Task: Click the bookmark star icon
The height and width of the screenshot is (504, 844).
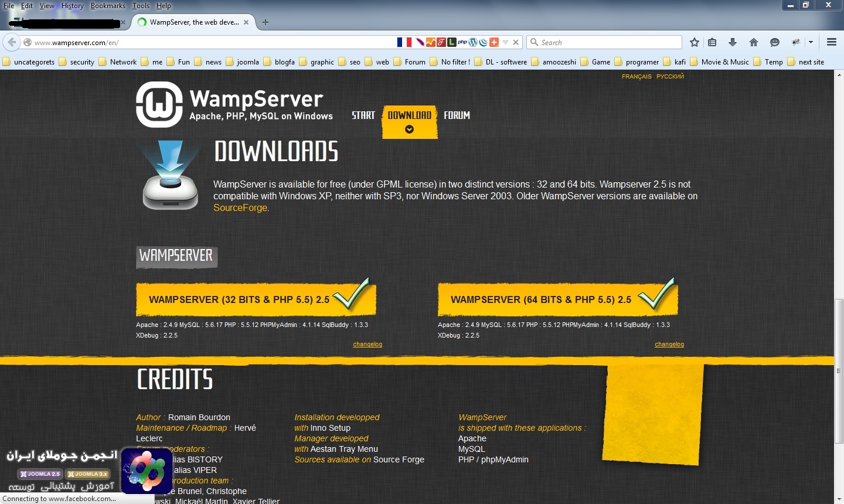Action: (695, 42)
